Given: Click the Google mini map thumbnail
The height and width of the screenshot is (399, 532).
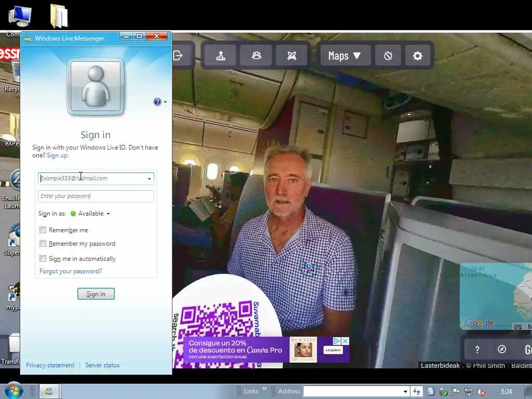Looking at the screenshot, I should (x=496, y=296).
